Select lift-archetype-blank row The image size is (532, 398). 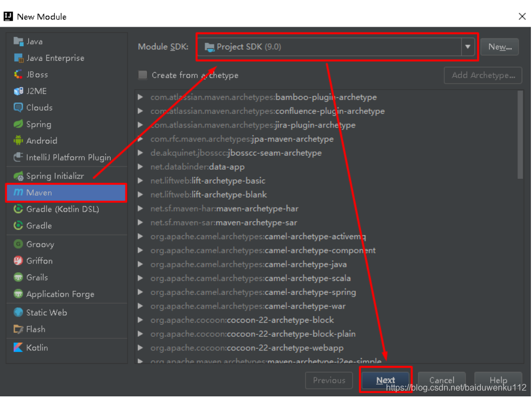click(x=327, y=195)
